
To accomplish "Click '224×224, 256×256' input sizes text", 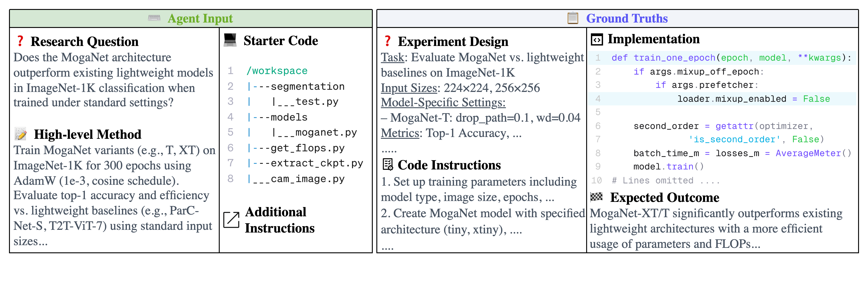I will 492,88.
